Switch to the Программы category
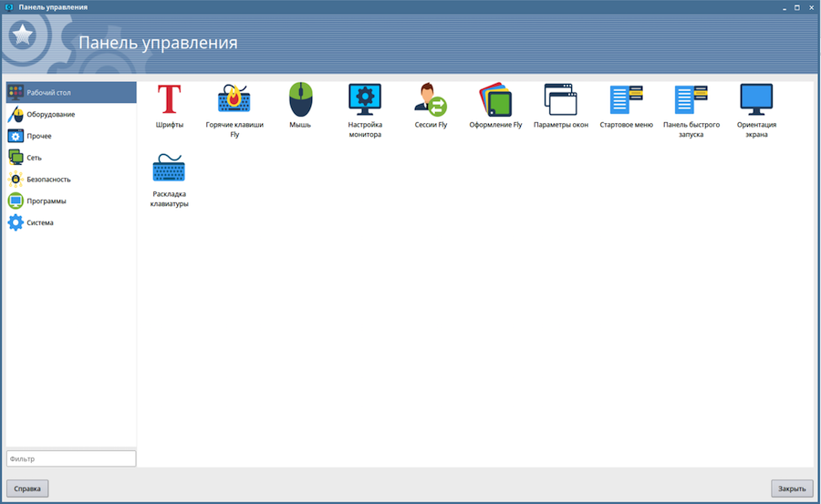 [x=46, y=201]
